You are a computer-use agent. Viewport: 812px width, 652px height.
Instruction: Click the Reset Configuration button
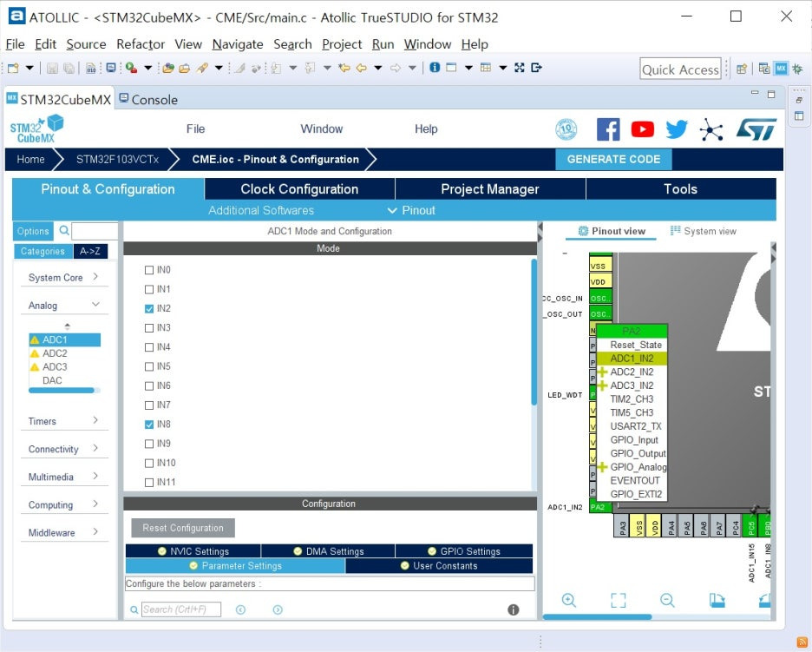183,528
